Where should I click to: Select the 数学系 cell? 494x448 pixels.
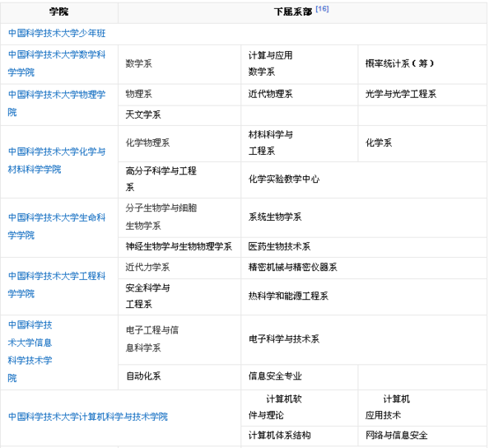(179, 64)
